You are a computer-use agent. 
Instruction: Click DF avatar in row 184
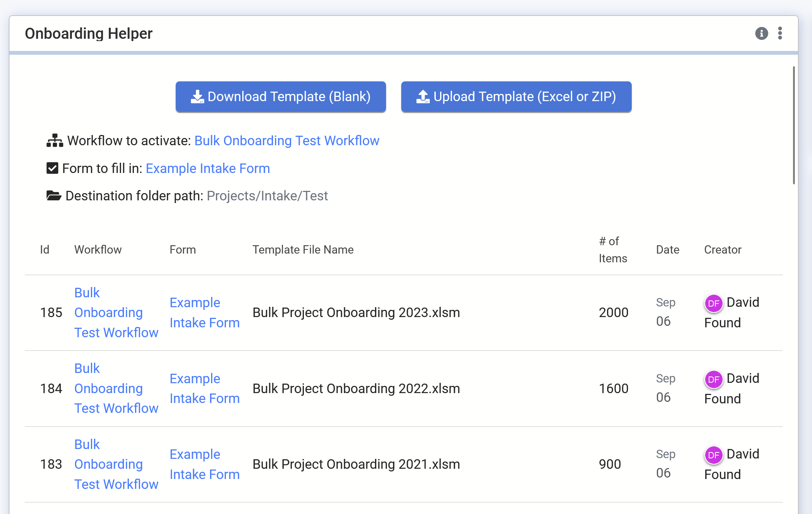[x=713, y=379]
